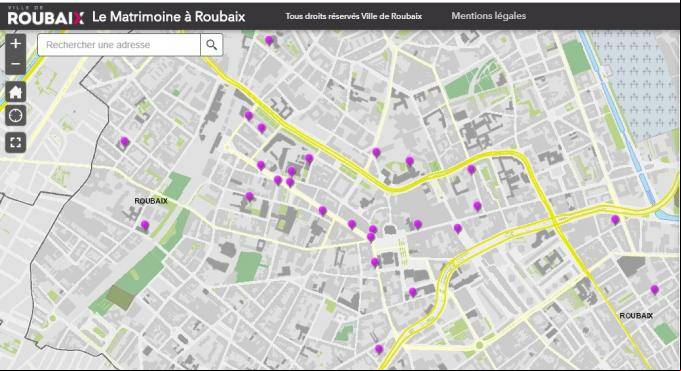
Task: Click the left ROUBAIX map label
Action: pyautogui.click(x=151, y=201)
